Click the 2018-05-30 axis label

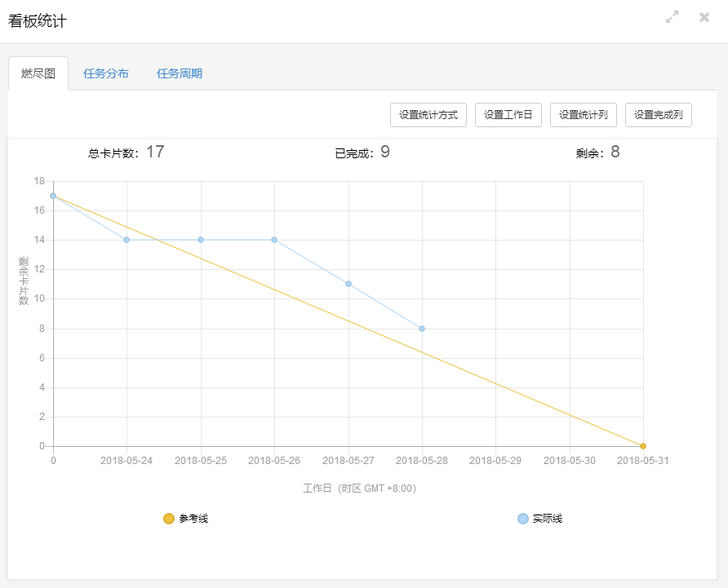[x=569, y=461]
